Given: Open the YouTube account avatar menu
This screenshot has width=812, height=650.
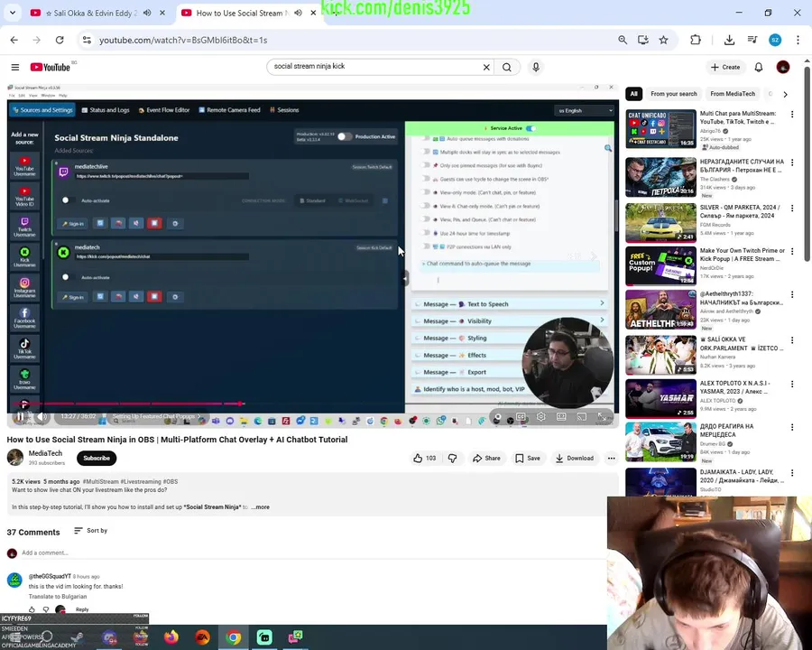Looking at the screenshot, I should coord(783,67).
